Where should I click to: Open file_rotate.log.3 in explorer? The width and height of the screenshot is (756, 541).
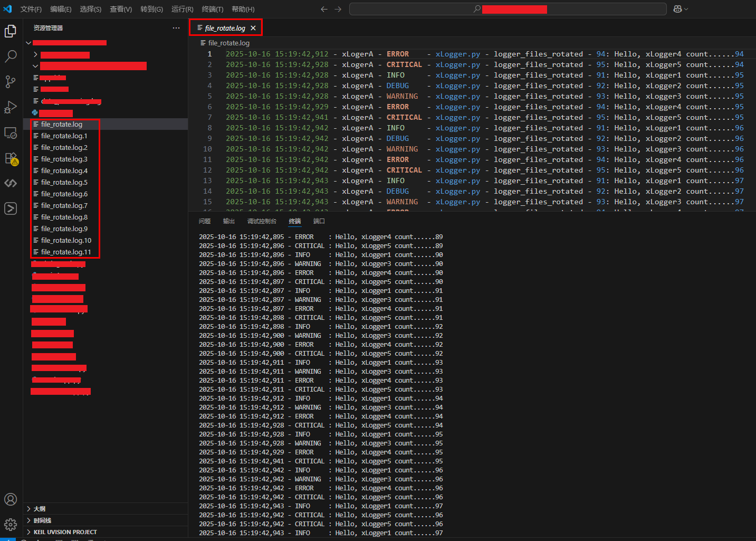(106, 159)
